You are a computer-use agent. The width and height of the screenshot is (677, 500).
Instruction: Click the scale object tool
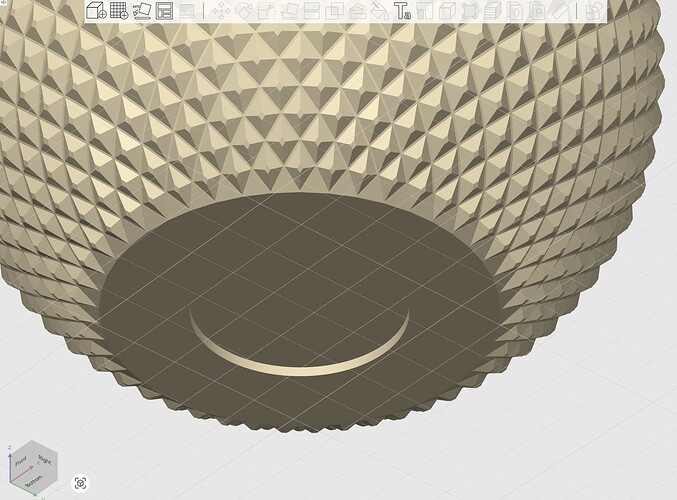(266, 11)
